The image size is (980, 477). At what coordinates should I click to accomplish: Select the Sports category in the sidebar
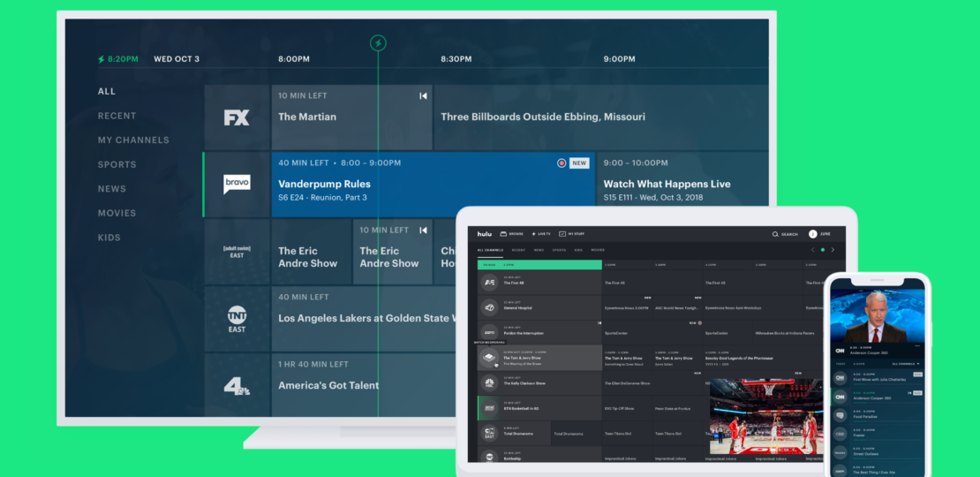[x=117, y=164]
